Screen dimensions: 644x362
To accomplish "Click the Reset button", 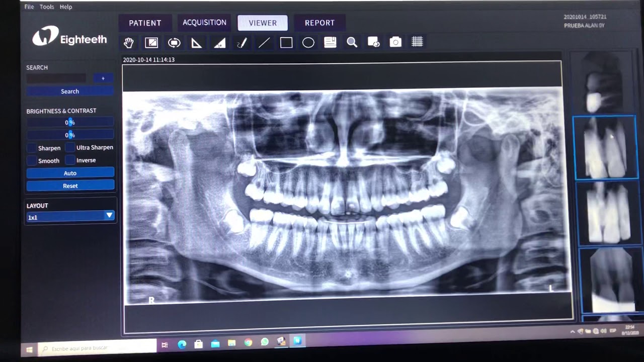I will pyautogui.click(x=70, y=186).
